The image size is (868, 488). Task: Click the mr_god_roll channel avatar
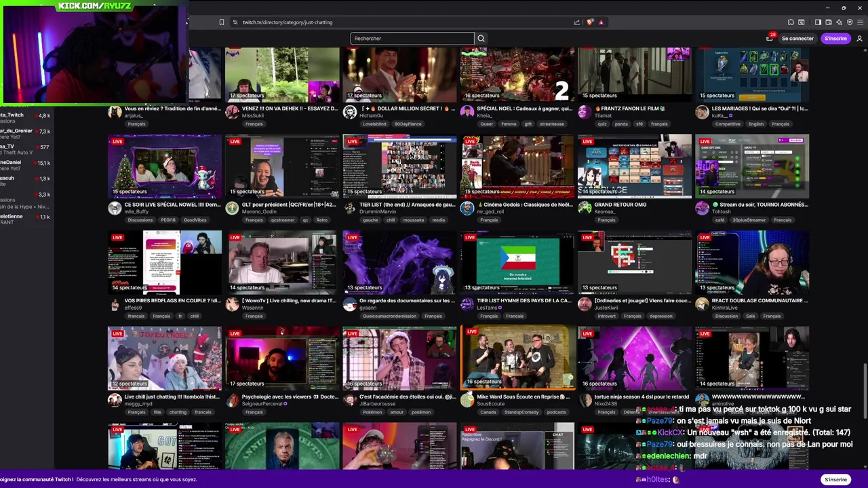point(467,208)
